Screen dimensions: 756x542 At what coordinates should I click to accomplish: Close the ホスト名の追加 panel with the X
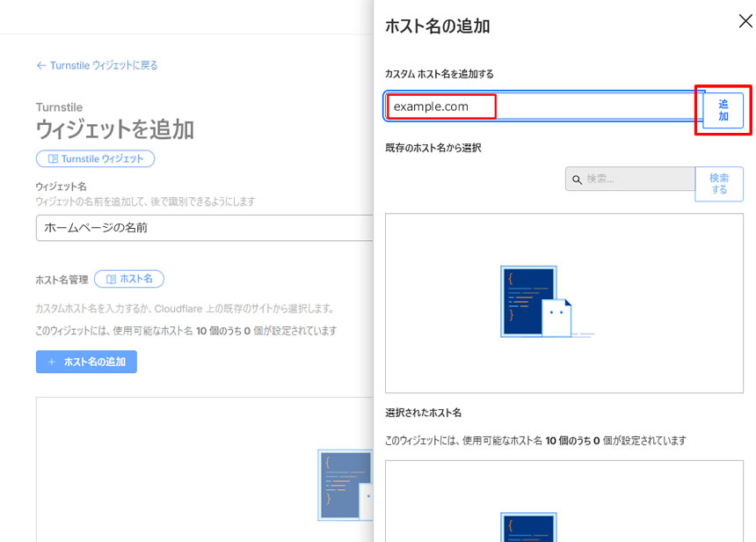pos(745,21)
